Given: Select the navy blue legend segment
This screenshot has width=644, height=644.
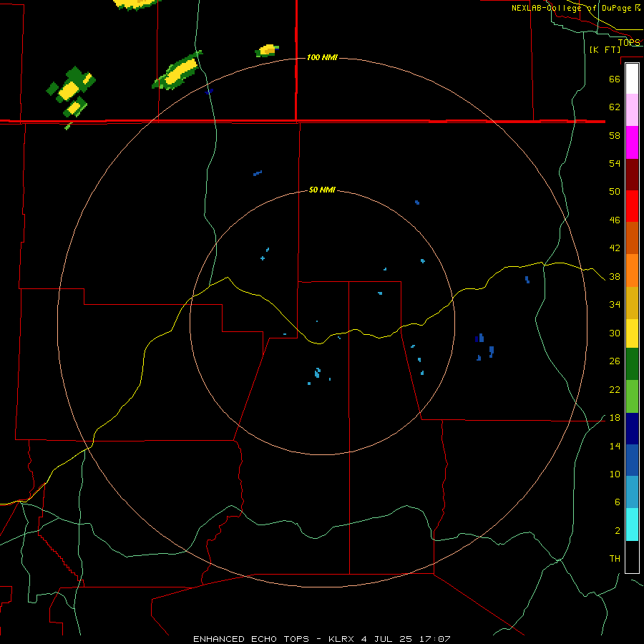Looking at the screenshot, I should (632, 429).
